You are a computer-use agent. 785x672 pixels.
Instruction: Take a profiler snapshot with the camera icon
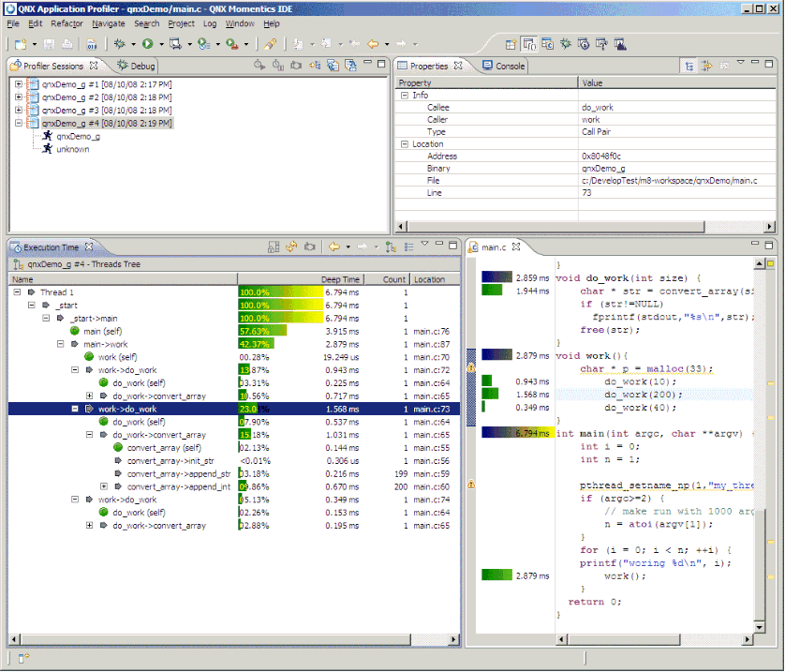[x=295, y=66]
